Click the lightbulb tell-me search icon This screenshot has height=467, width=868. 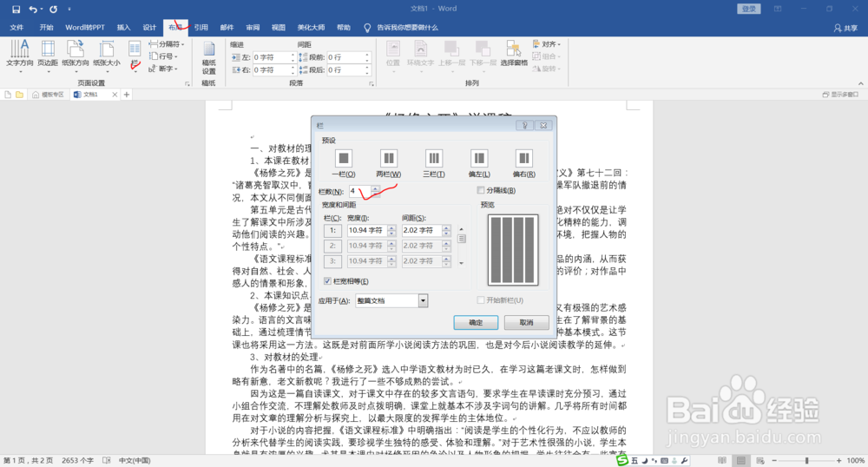[x=367, y=28]
